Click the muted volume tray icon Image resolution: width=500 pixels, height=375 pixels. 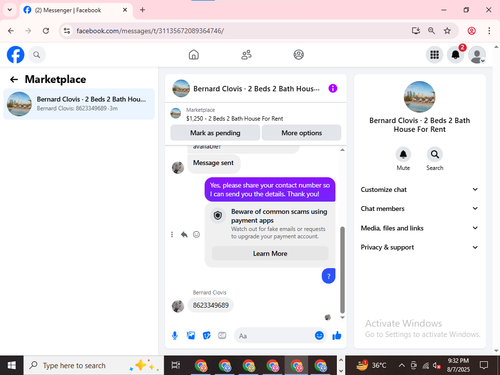437,366
